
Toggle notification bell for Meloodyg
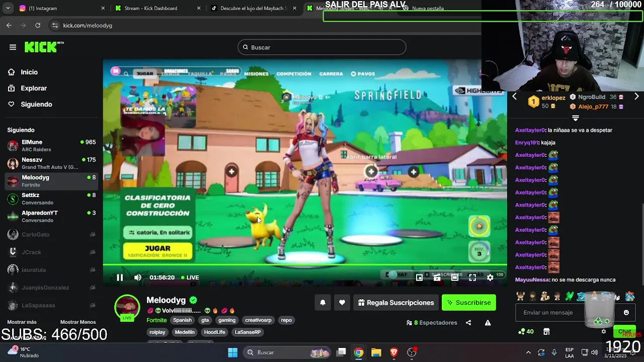click(x=323, y=303)
